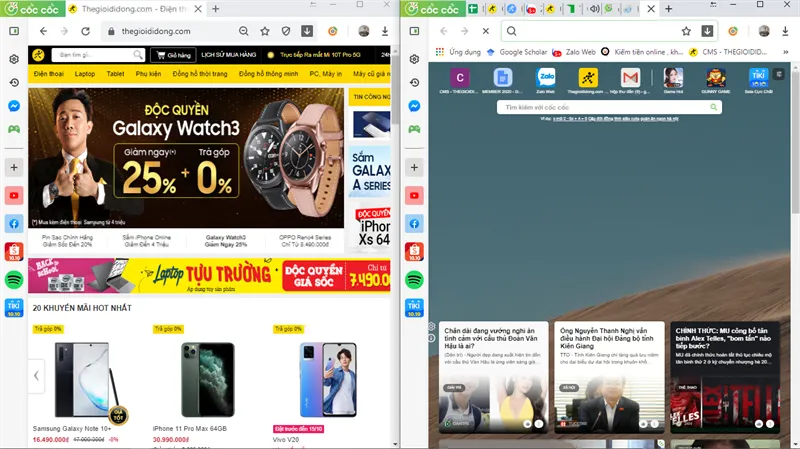
Task: Select the Laptop category menu item
Action: pos(84,74)
